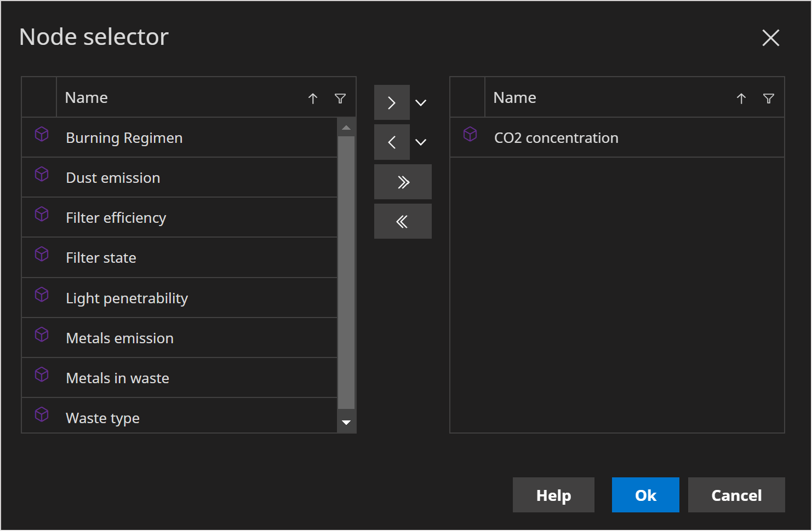Expand the chevron beside the move-right arrow
Viewport: 812px width, 531px height.
pyautogui.click(x=421, y=102)
